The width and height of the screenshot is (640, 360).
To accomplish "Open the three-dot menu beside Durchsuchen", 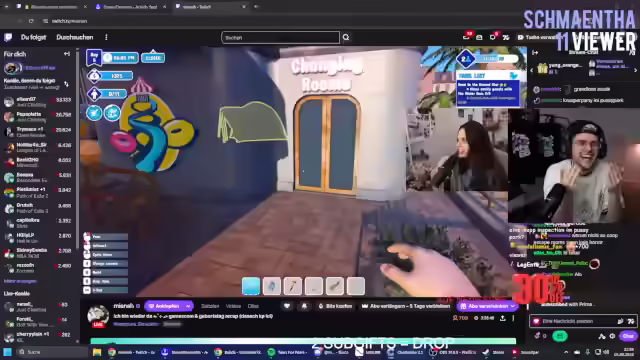I will [106, 37].
